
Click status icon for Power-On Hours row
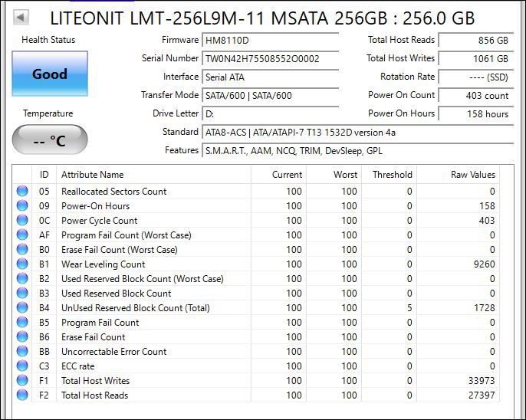pyautogui.click(x=22, y=206)
